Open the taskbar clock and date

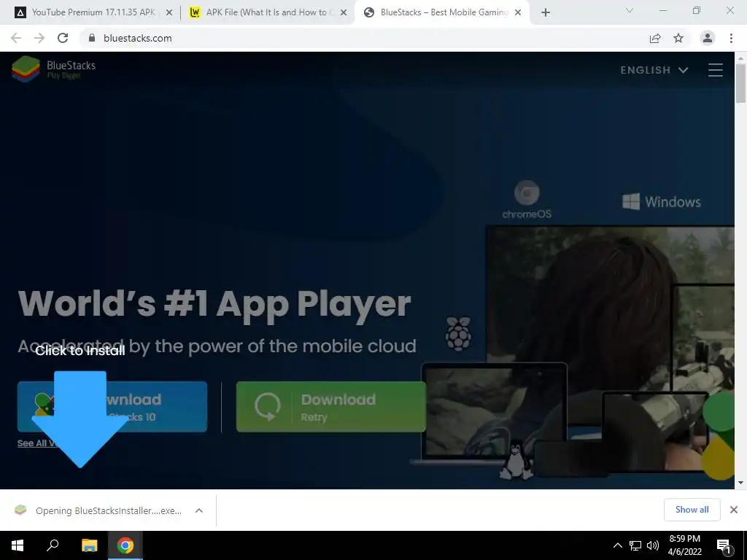click(684, 545)
